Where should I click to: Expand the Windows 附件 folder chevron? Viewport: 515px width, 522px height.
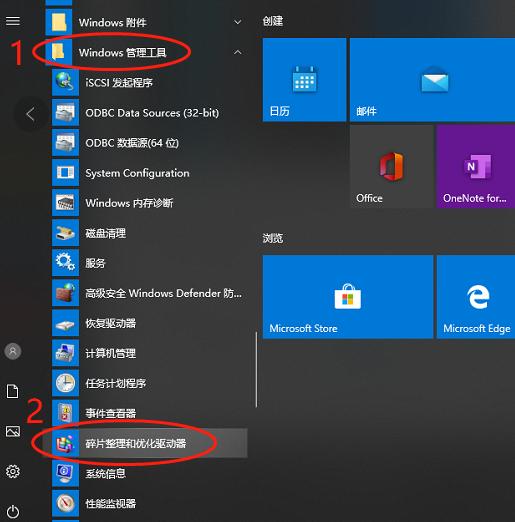(238, 22)
